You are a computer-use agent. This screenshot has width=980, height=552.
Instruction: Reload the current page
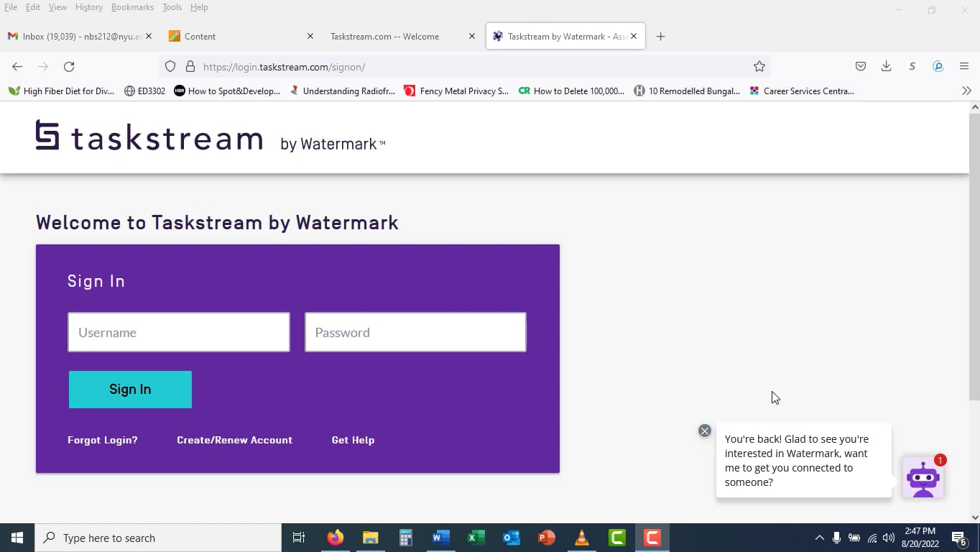click(69, 67)
